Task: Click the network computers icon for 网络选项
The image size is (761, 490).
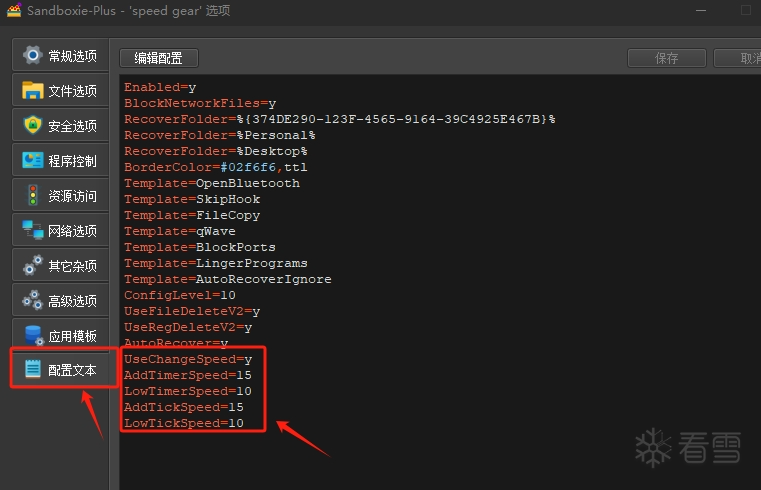Action: (33, 230)
